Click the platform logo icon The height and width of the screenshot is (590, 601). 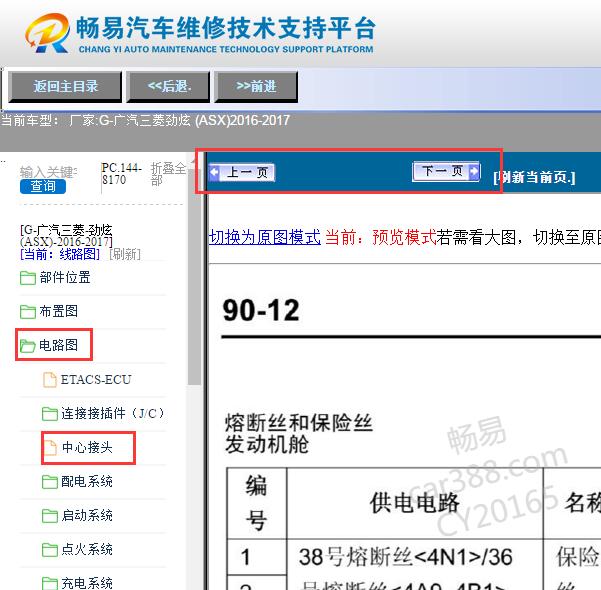tap(48, 32)
